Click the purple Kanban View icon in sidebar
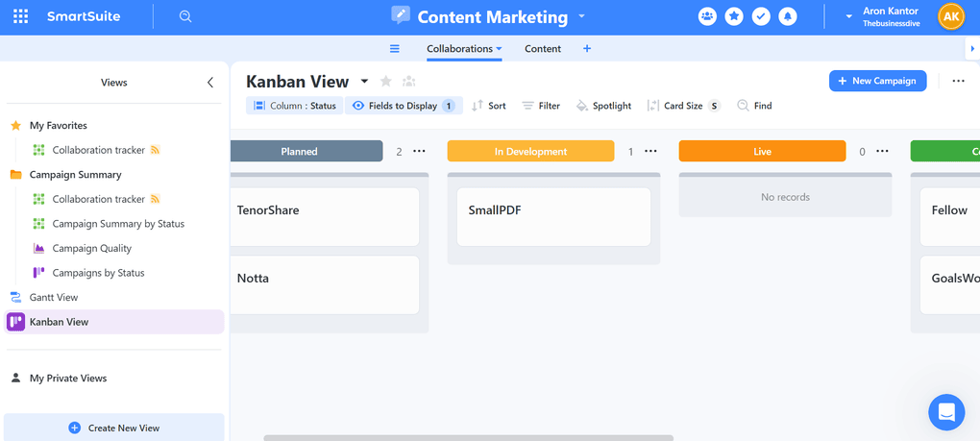 click(15, 322)
